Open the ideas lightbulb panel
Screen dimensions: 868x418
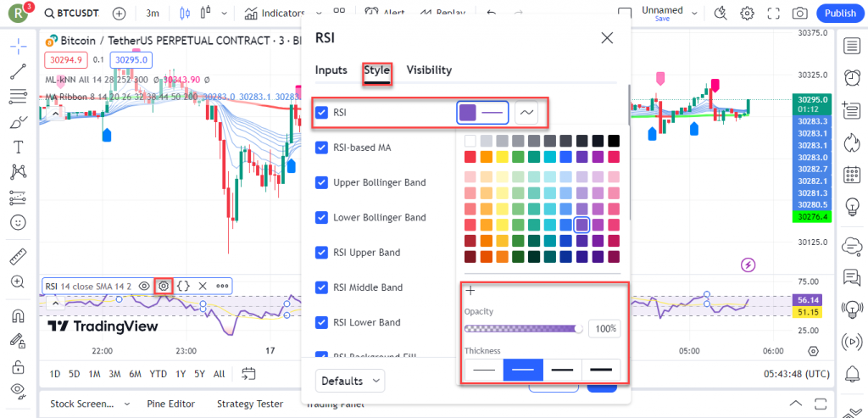850,207
